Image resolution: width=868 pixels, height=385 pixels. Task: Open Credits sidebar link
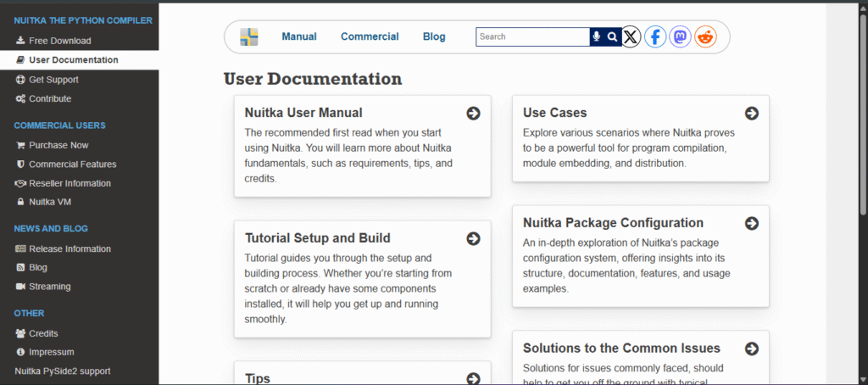[x=43, y=333]
